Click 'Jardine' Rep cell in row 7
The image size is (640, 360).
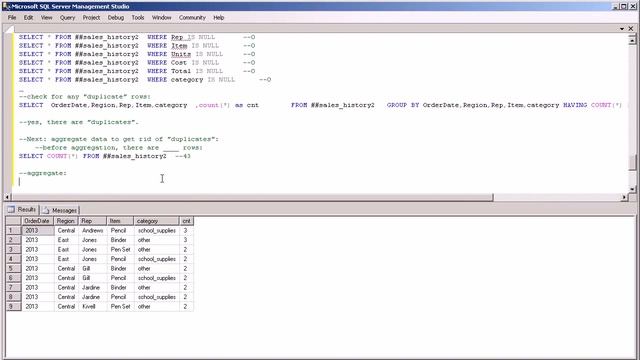point(92,287)
